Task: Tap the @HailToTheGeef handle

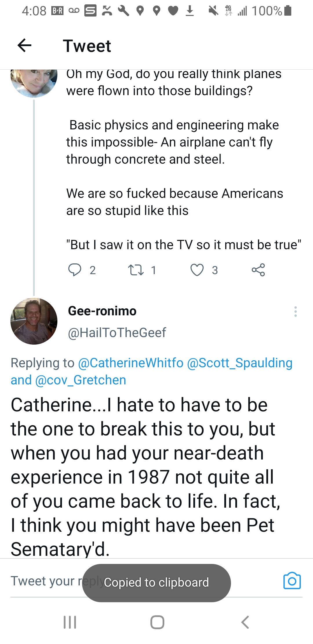Action: click(117, 332)
